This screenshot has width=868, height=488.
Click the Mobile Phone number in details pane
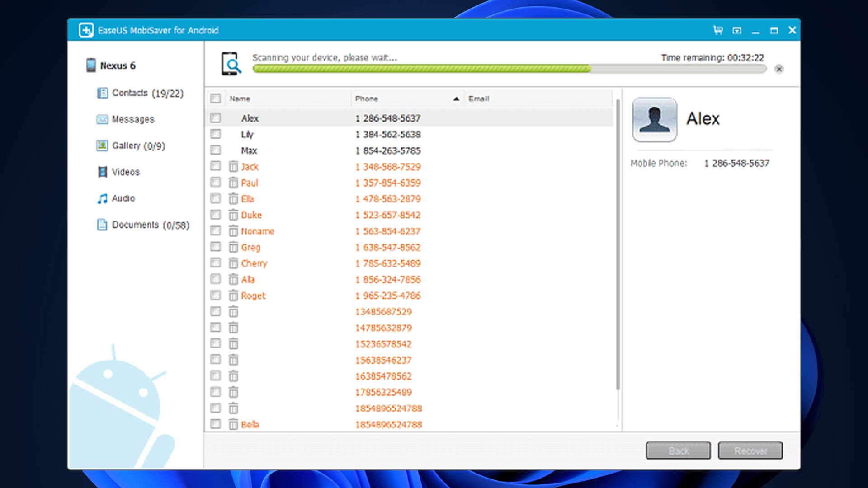[x=736, y=163]
